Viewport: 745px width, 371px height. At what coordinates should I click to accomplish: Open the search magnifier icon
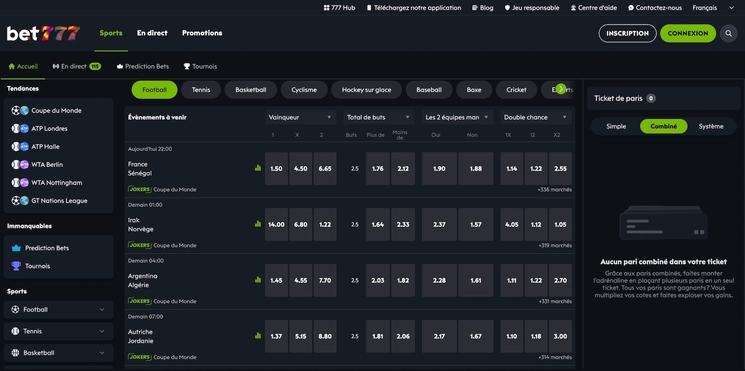pyautogui.click(x=728, y=34)
